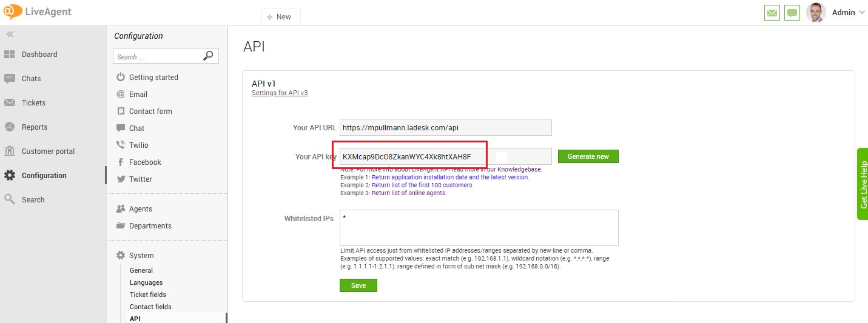
Task: Select Configuration in main navigation
Action: [x=44, y=176]
